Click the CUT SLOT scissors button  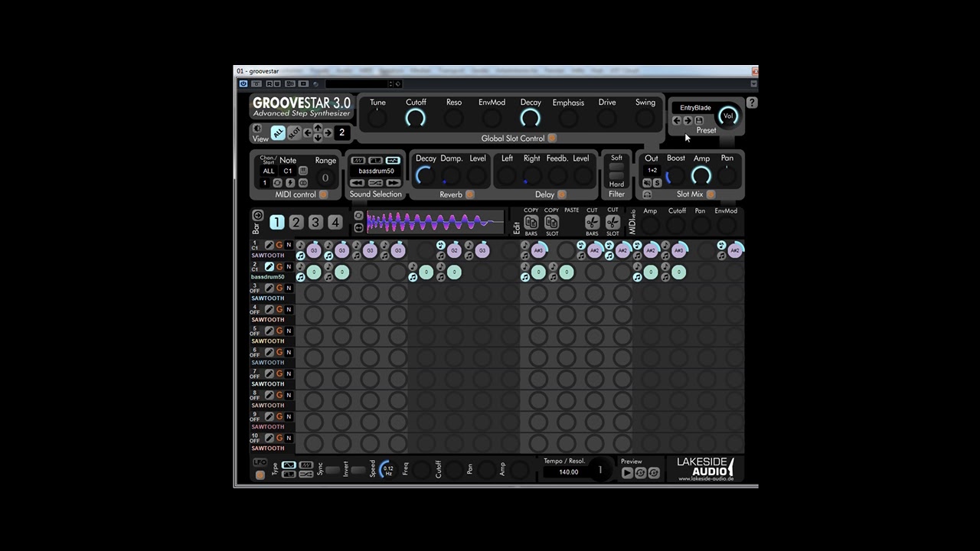(x=612, y=222)
